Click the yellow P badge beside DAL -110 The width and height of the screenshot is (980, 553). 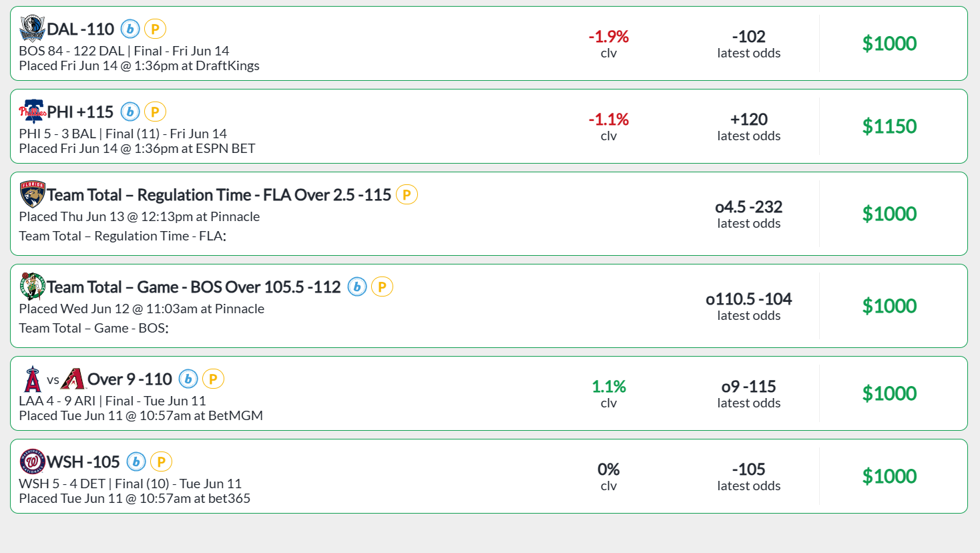tap(155, 29)
